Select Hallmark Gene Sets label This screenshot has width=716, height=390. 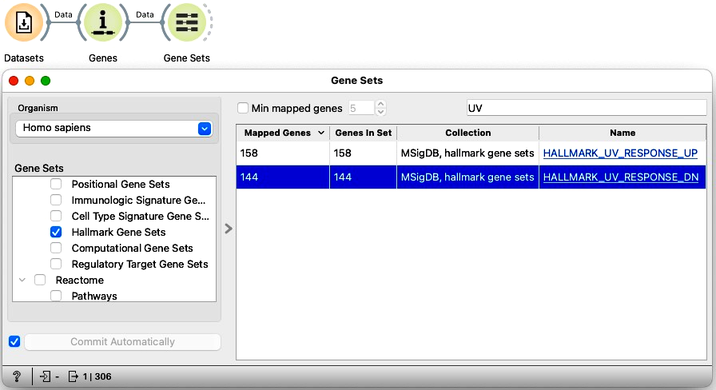(118, 232)
